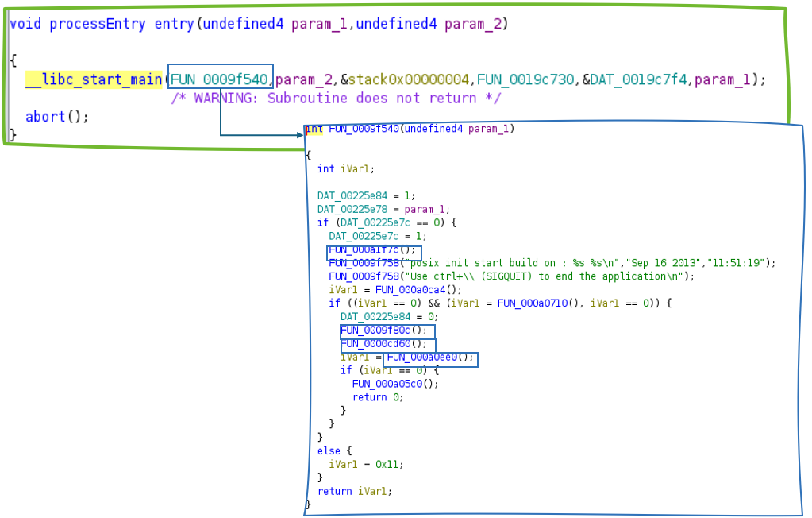Click param_2 argument in libc_start_main call

[304, 79]
